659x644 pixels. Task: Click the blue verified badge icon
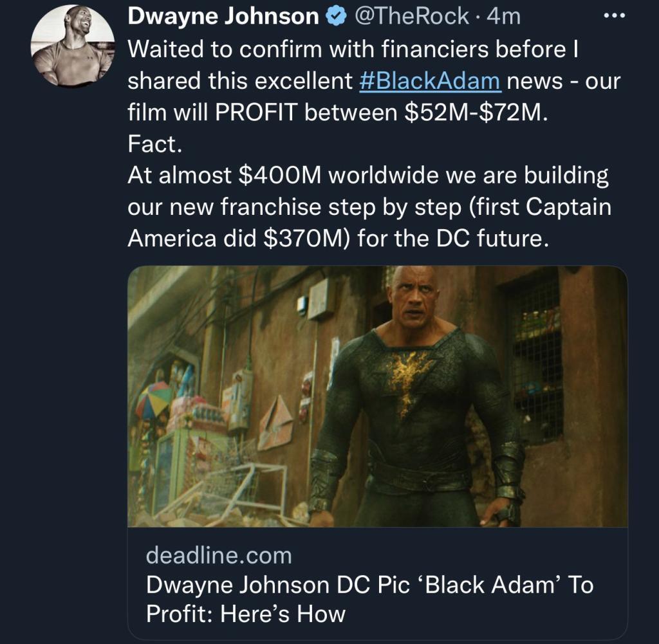point(337,17)
